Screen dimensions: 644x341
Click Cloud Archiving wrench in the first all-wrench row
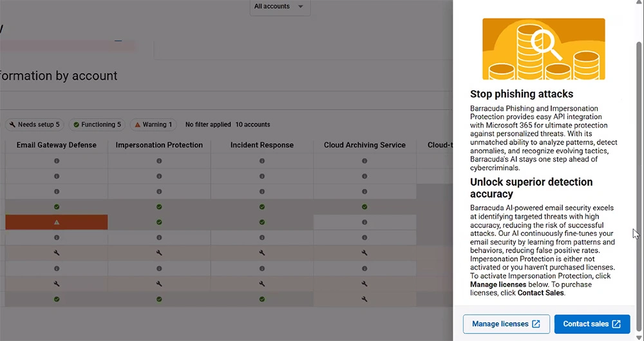(x=365, y=253)
